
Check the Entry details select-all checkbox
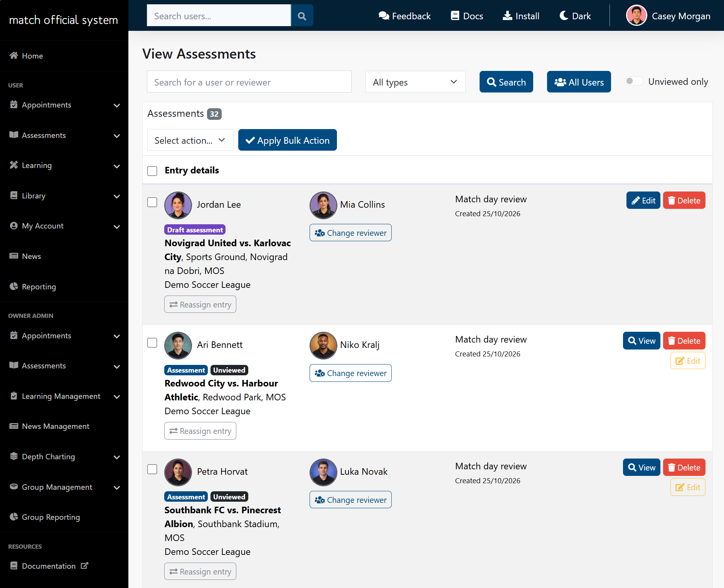coord(152,171)
